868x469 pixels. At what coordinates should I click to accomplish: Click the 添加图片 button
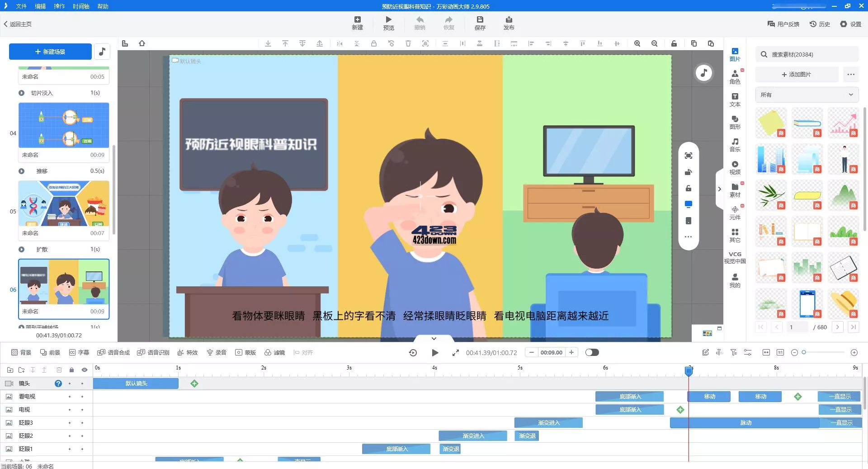pos(796,74)
